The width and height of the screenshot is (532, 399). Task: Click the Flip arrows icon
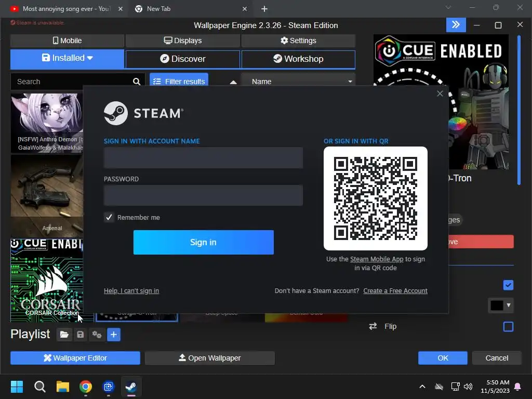[373, 326]
